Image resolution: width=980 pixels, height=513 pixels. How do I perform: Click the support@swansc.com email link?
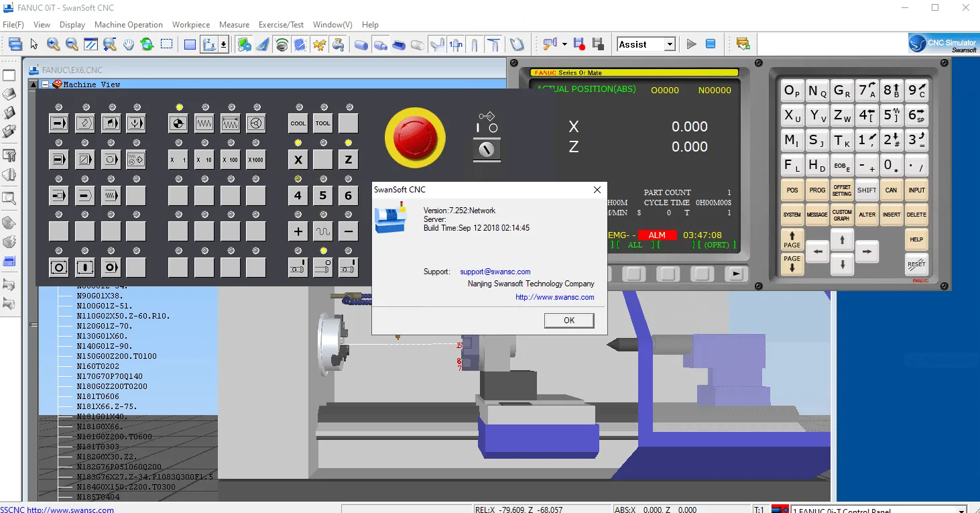click(x=495, y=272)
